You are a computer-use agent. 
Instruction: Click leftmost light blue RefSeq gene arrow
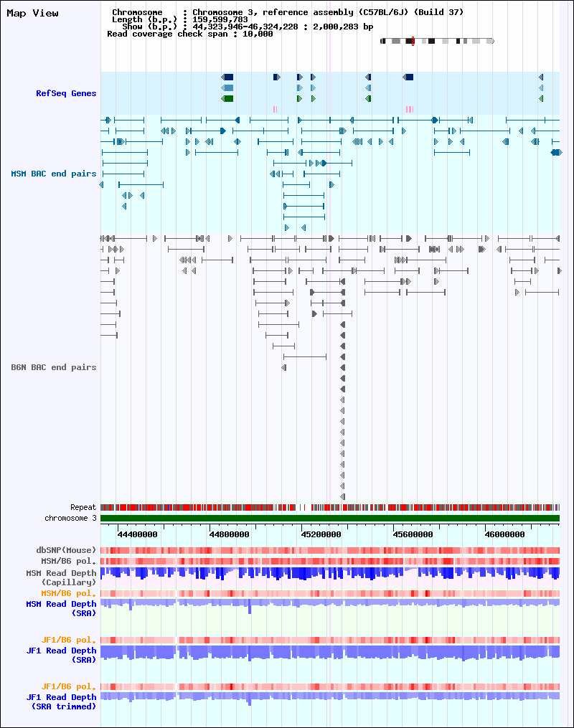[x=227, y=88]
